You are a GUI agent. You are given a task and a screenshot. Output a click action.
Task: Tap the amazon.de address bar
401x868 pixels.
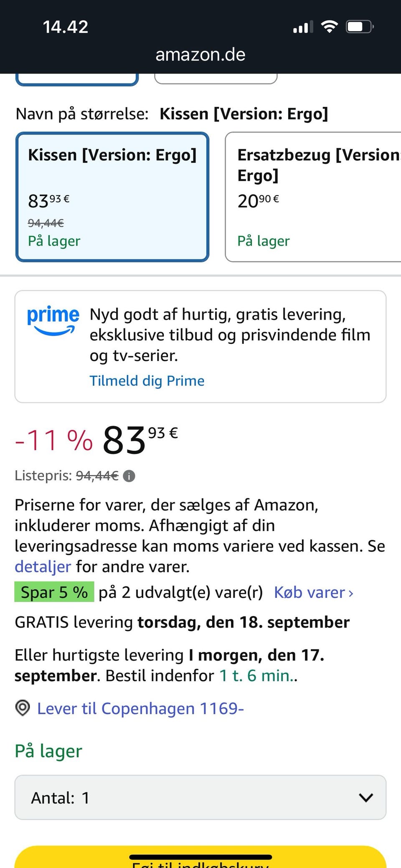(200, 55)
